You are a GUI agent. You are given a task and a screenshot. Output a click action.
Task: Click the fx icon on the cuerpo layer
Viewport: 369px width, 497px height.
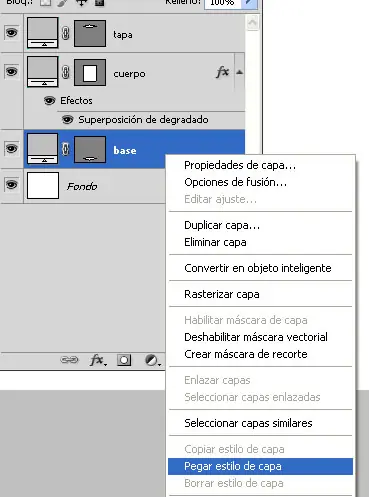pos(223,72)
